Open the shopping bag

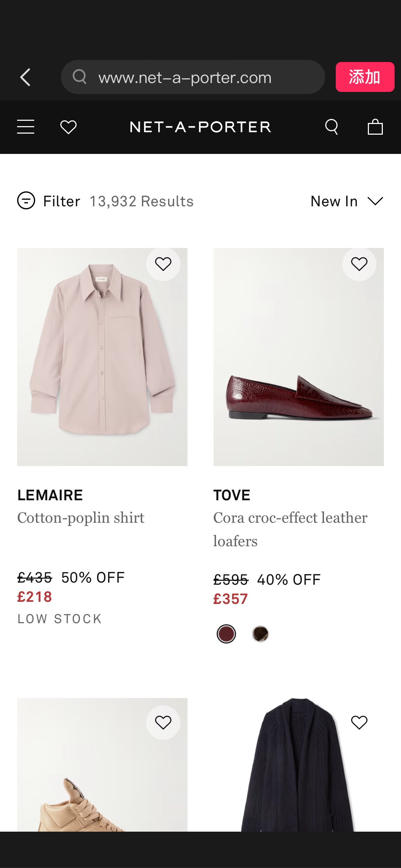coord(375,127)
